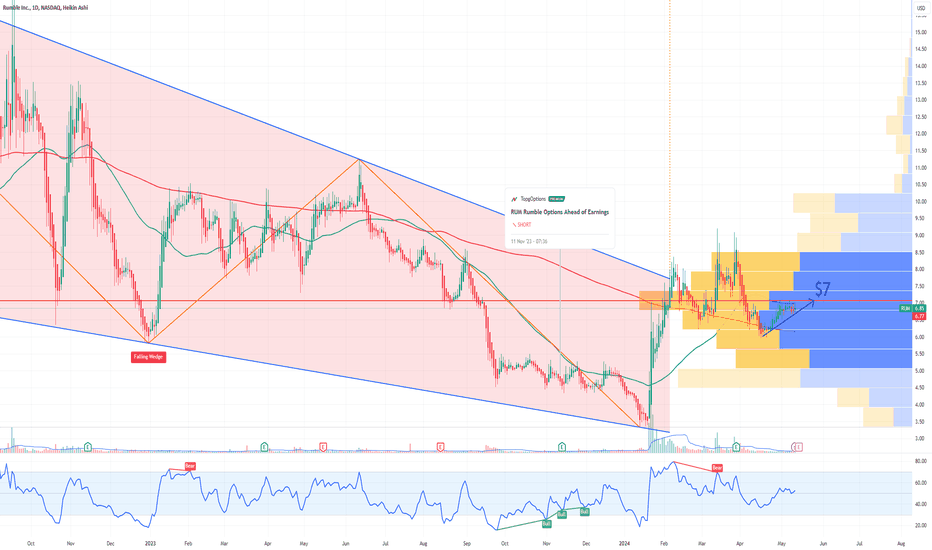Click the green earnings marker before April 2023
The image size is (932, 550).
(x=265, y=446)
